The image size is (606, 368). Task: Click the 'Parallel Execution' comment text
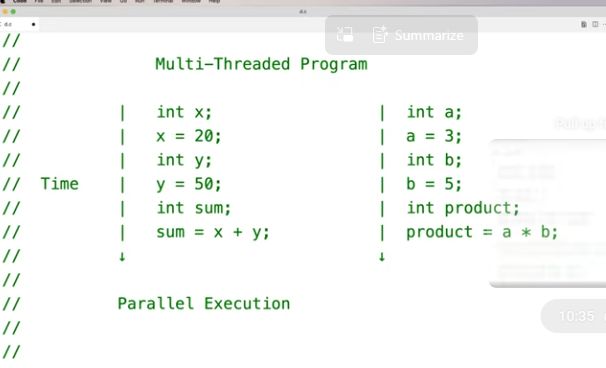[x=204, y=303]
